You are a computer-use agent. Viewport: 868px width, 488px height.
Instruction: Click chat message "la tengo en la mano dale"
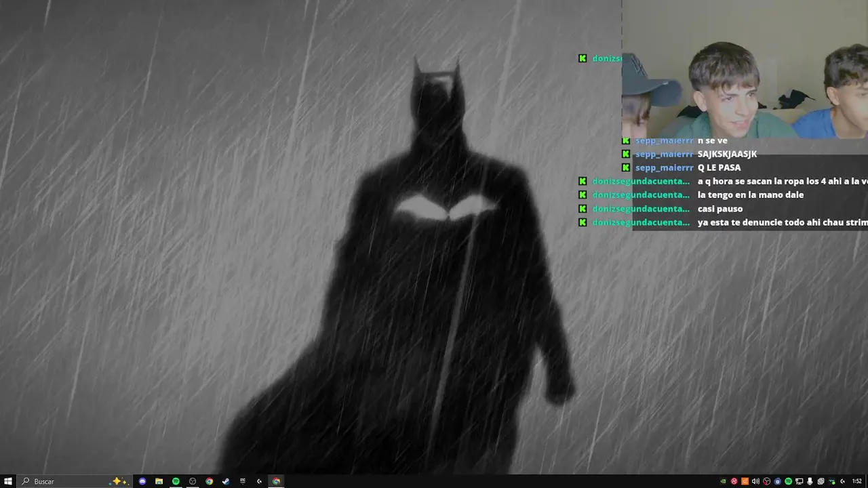(x=751, y=195)
